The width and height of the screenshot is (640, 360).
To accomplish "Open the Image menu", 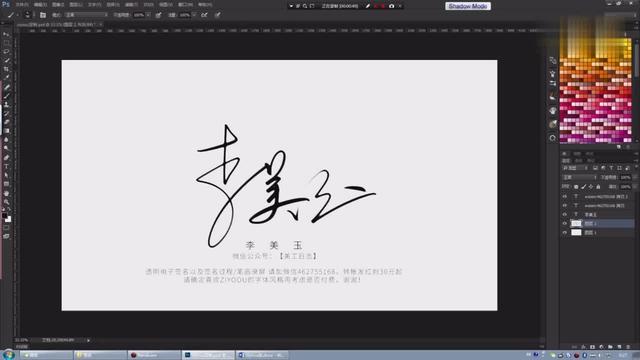I will coord(58,5).
